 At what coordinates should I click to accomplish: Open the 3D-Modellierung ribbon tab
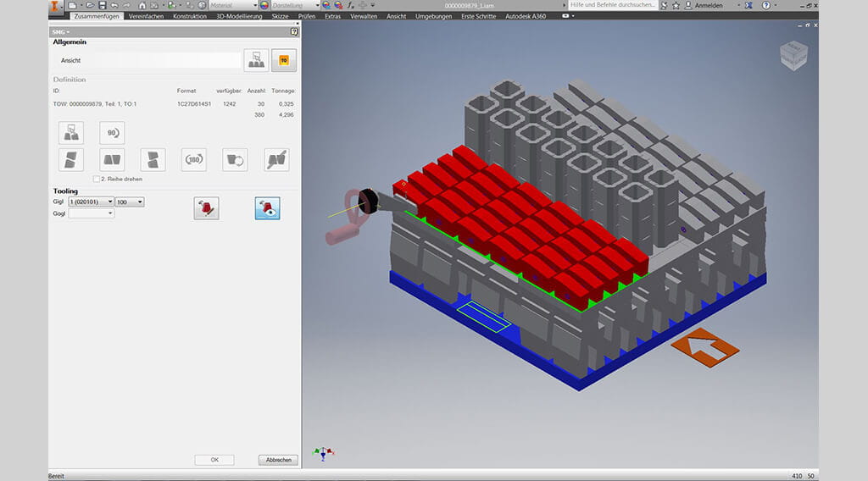(x=238, y=16)
